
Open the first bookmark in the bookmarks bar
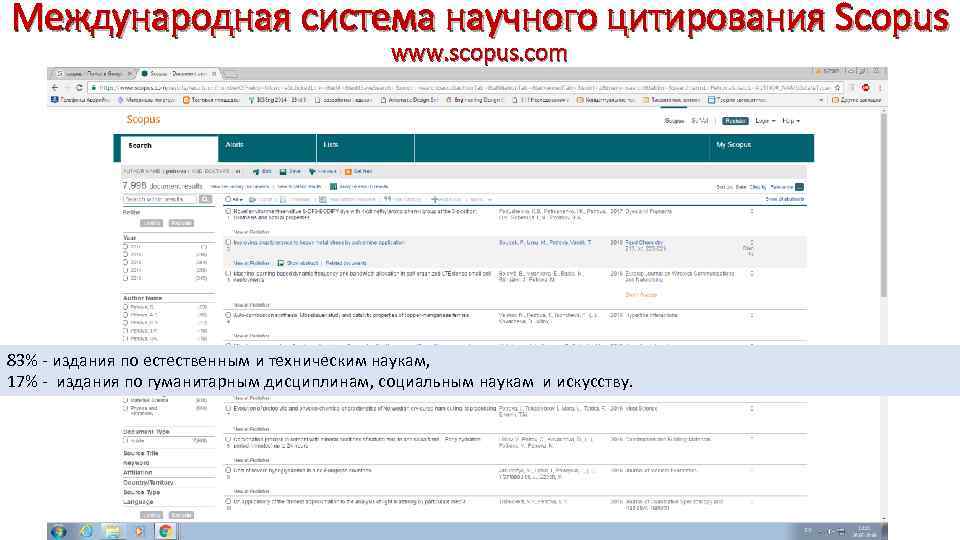[x=81, y=100]
